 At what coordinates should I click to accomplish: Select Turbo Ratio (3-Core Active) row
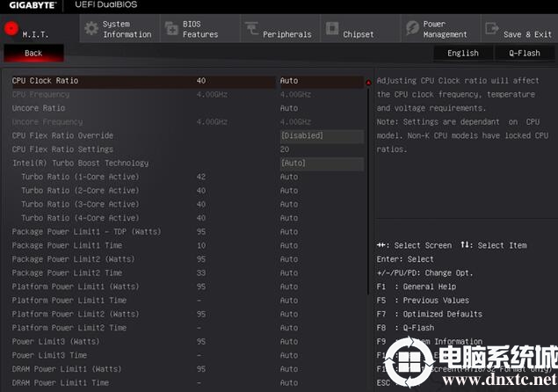(80, 205)
